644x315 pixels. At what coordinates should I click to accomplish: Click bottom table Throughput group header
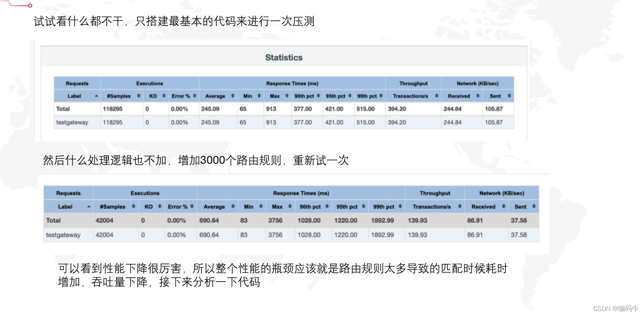click(435, 193)
